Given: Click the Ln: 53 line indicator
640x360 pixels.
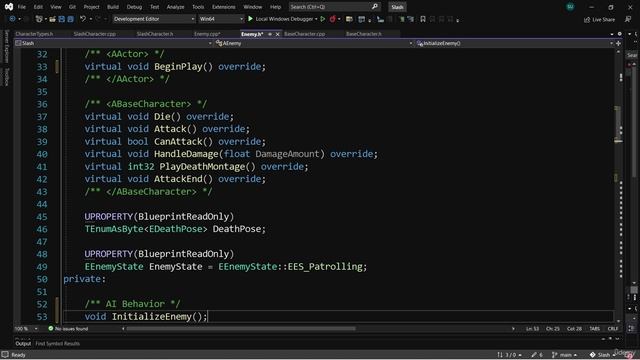Looking at the screenshot, I should pyautogui.click(x=532, y=329).
